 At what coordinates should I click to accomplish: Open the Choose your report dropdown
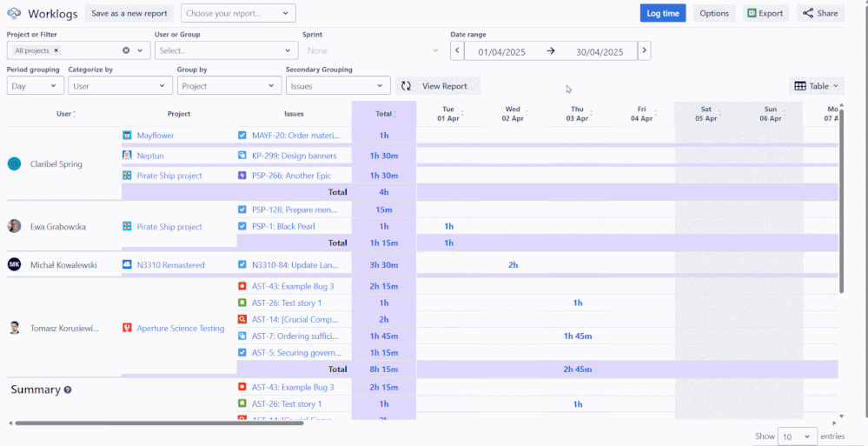(238, 13)
